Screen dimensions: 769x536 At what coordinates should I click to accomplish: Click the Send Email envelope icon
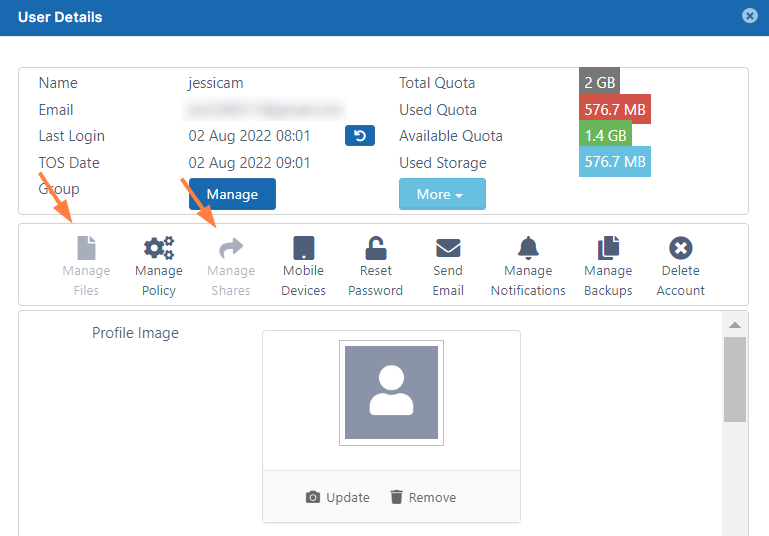click(448, 249)
